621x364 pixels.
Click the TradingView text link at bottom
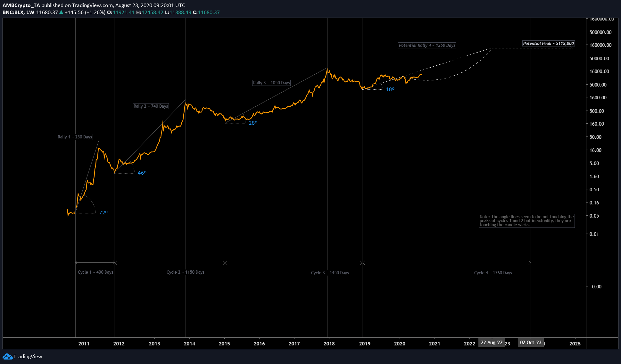[x=28, y=356]
